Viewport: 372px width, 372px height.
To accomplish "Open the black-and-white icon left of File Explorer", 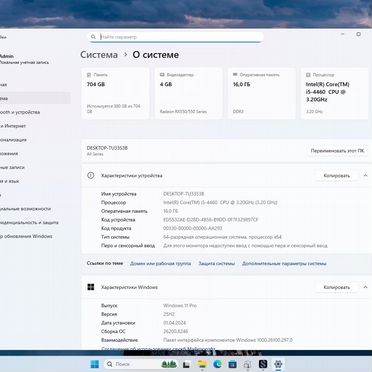I will pos(186,364).
